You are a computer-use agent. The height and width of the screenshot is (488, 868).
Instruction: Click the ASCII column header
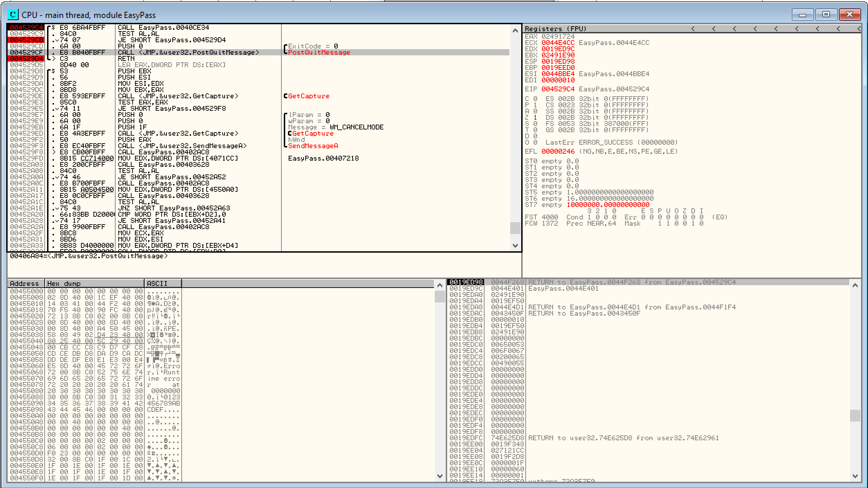(163, 283)
